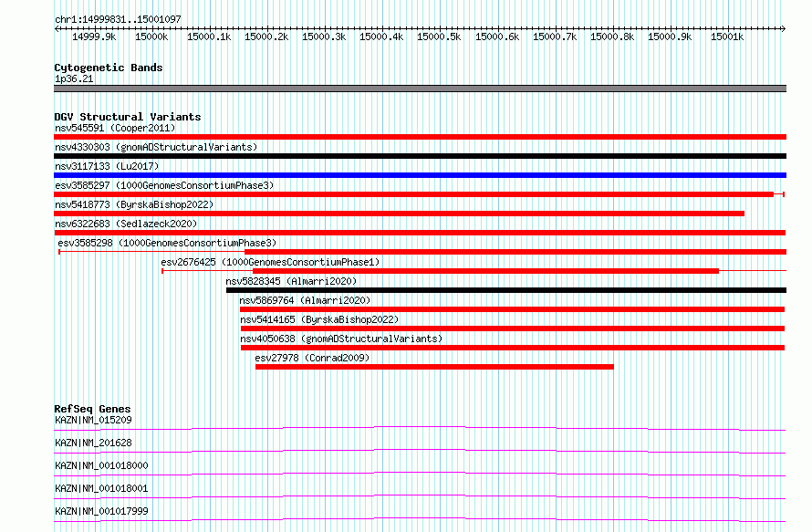812x532 pixels.
Task: Select the red bar for nsv545591
Action: coord(420,137)
